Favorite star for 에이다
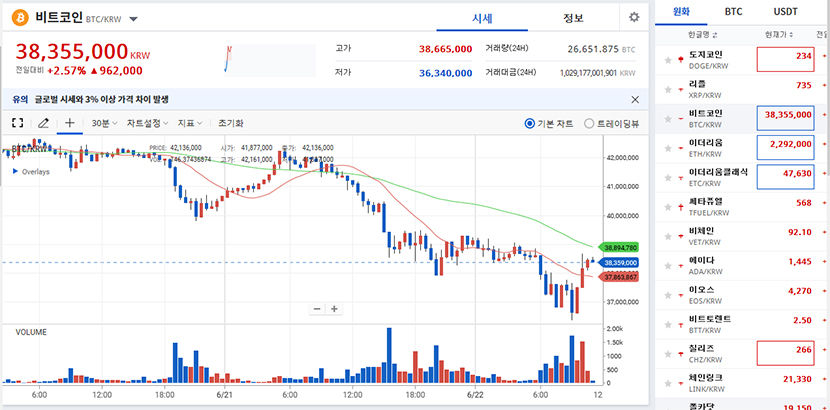Viewport: 830px width, 410px height. click(668, 266)
